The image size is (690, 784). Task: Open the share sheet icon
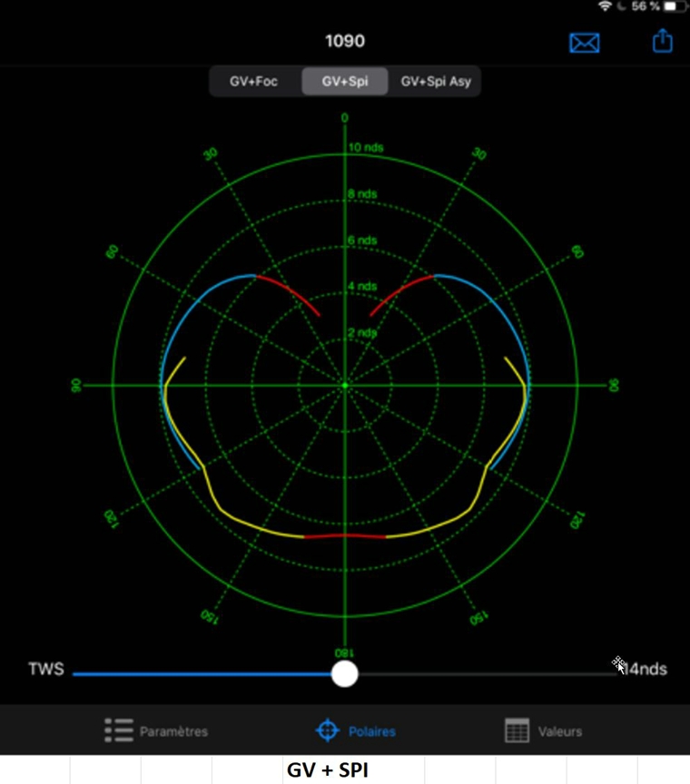pyautogui.click(x=663, y=42)
